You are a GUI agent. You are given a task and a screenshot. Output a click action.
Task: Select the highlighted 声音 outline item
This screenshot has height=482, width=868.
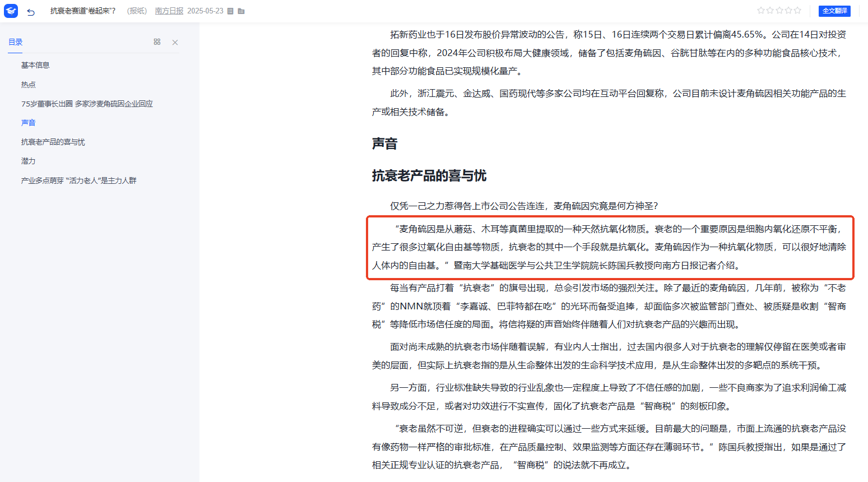click(29, 123)
